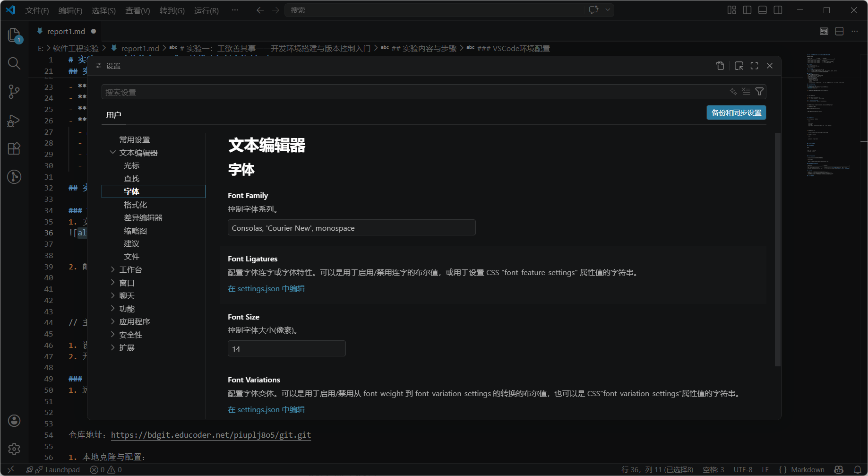The width and height of the screenshot is (868, 476).
Task: Maximize the settings modal
Action: [x=754, y=66]
